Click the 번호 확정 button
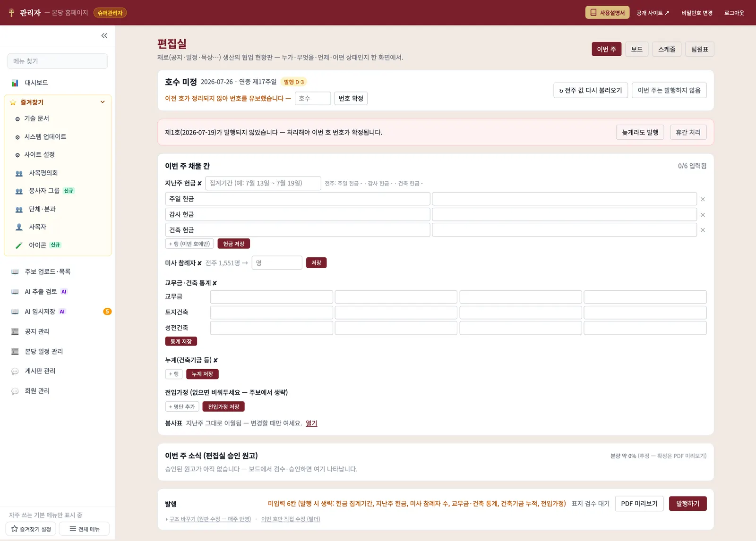The width and height of the screenshot is (756, 541). [351, 98]
